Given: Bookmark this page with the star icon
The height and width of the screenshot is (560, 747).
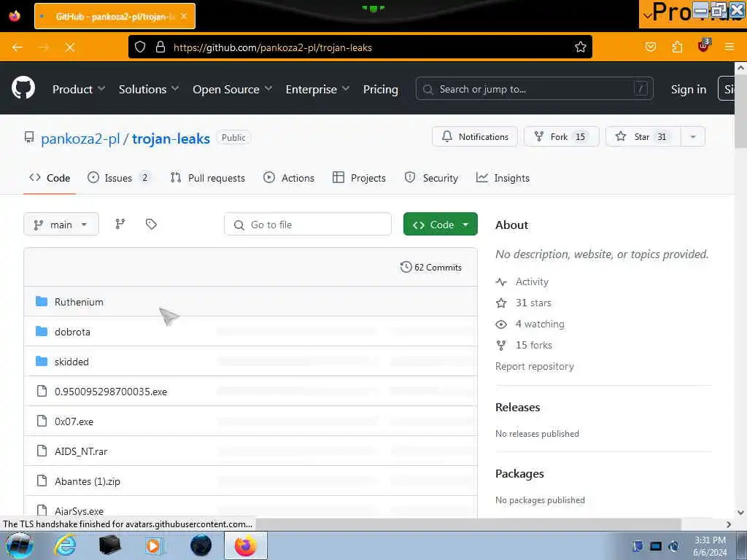Looking at the screenshot, I should (x=580, y=47).
